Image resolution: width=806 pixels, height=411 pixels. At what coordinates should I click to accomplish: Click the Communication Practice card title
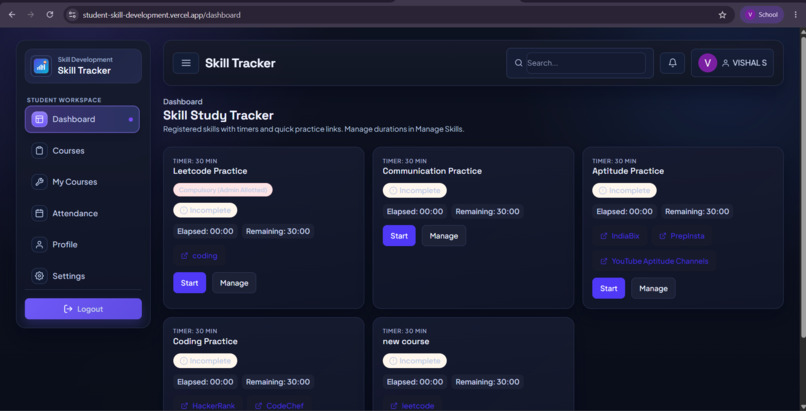click(432, 171)
